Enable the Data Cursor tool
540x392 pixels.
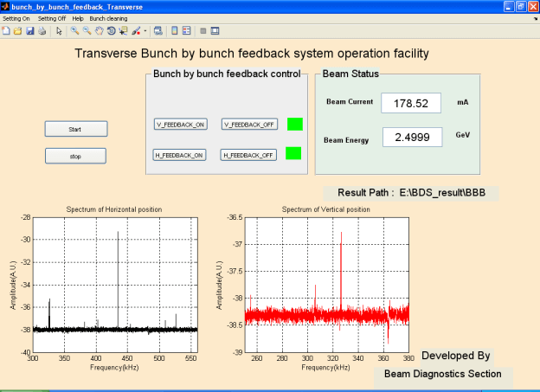pyautogui.click(x=124, y=31)
